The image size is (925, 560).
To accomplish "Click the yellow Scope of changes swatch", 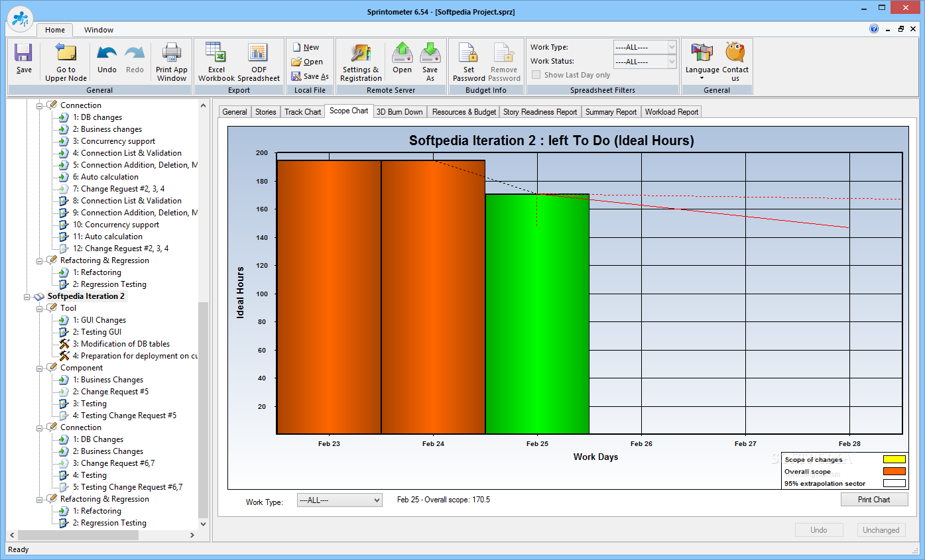I will pos(894,459).
